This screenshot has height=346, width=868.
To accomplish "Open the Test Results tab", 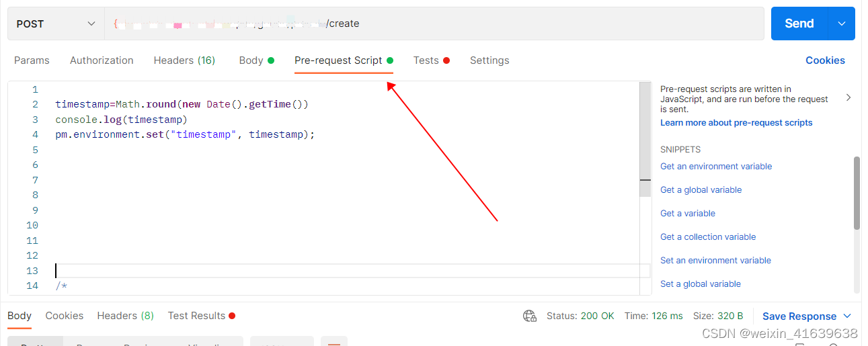I will point(201,316).
